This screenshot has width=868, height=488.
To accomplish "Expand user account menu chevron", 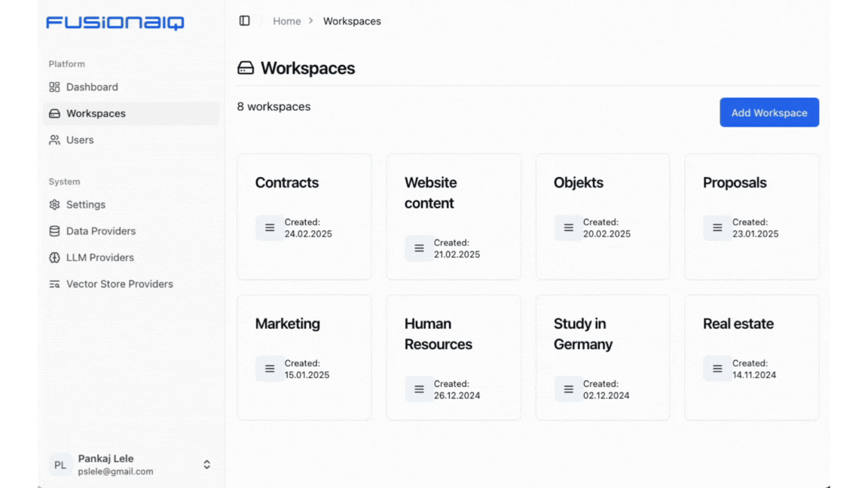I will pyautogui.click(x=206, y=465).
